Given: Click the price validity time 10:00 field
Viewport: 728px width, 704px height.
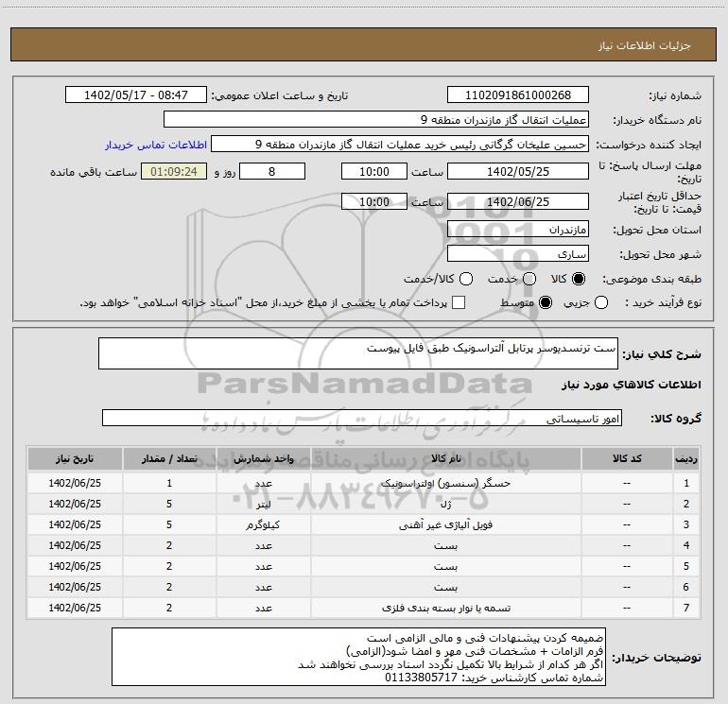Looking at the screenshot, I should pos(374,201).
